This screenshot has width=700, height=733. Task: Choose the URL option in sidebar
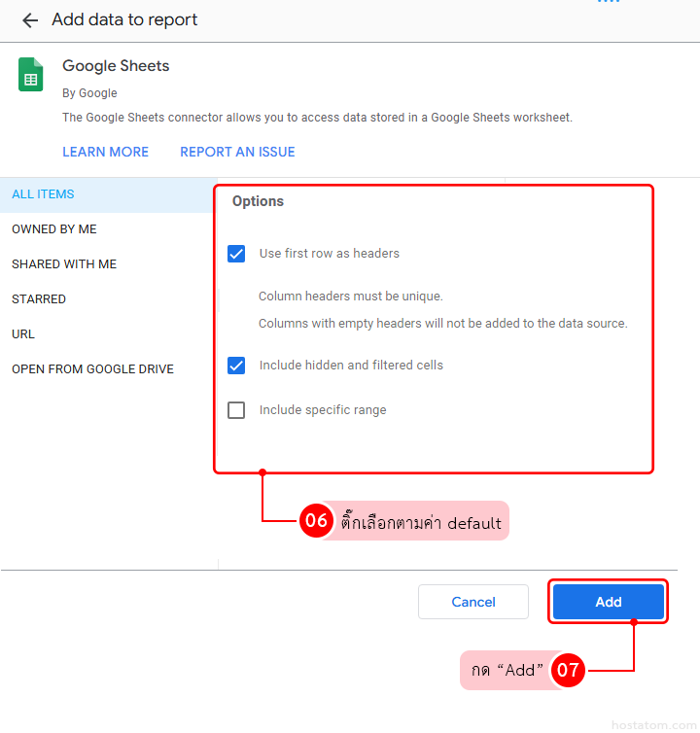click(x=23, y=334)
